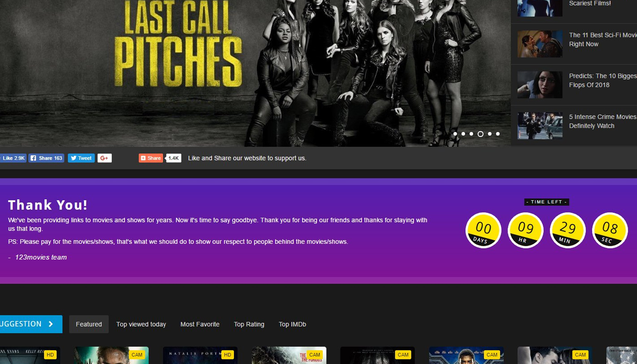This screenshot has height=364, width=637.
Task: Click the 00 Days countdown circle
Action: pyautogui.click(x=483, y=230)
